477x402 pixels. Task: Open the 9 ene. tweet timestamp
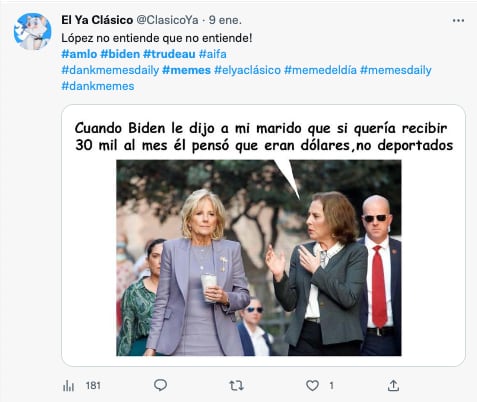[x=225, y=20]
